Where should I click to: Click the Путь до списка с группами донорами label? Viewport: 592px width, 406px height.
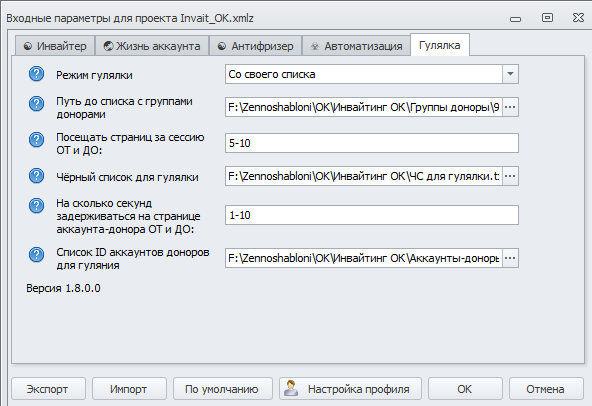(124, 108)
